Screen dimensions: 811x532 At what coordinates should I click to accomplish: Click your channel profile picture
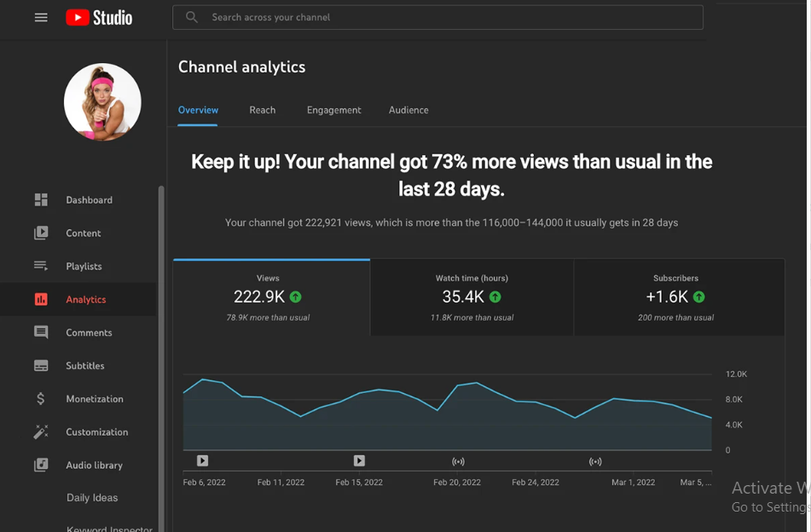coord(102,101)
